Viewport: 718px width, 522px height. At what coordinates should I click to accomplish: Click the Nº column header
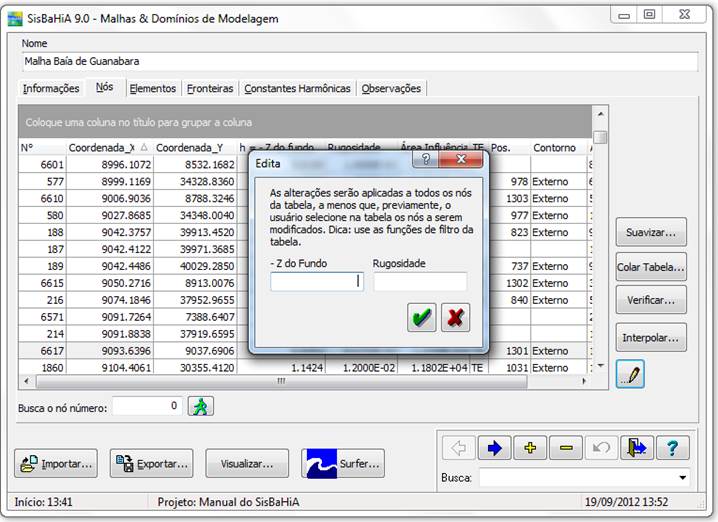tap(42, 147)
